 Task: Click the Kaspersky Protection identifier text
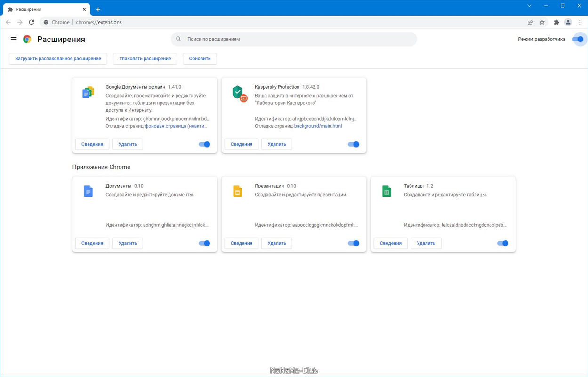pos(306,119)
